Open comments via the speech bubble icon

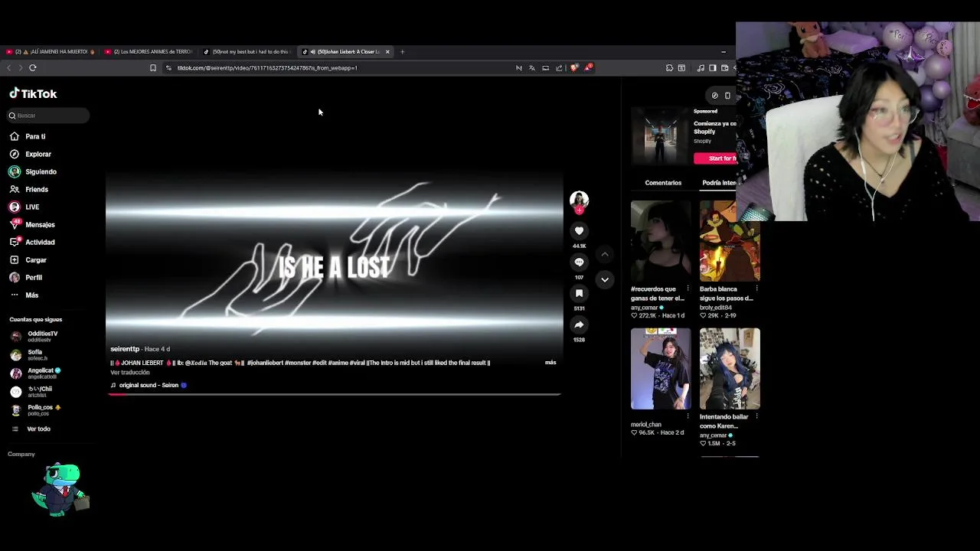[x=579, y=262]
